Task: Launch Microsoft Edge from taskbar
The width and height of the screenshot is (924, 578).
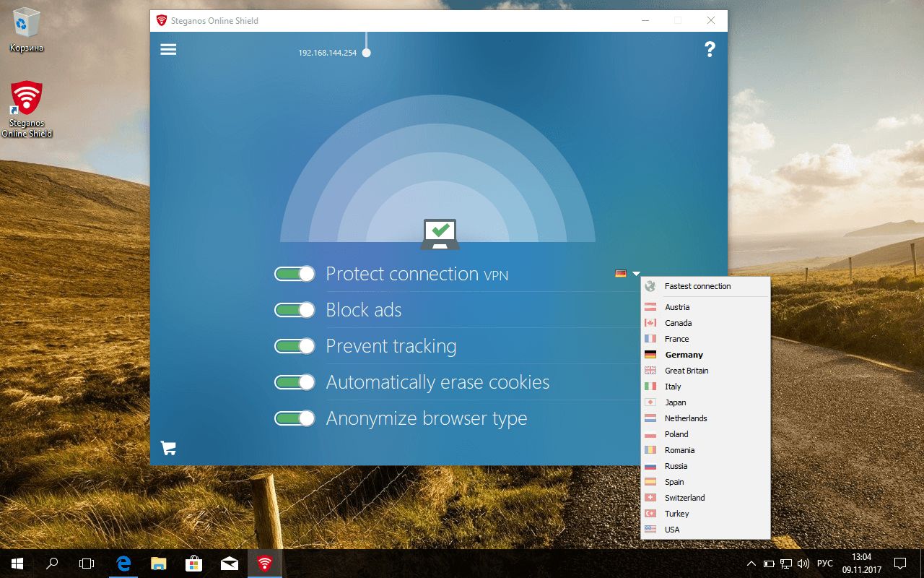Action: click(123, 564)
